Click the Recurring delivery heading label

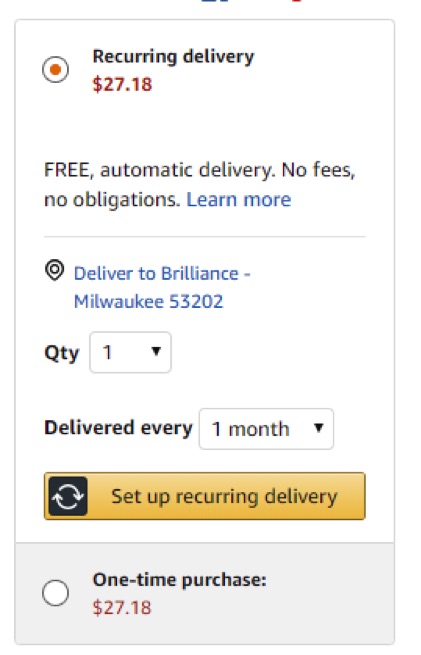click(x=173, y=57)
